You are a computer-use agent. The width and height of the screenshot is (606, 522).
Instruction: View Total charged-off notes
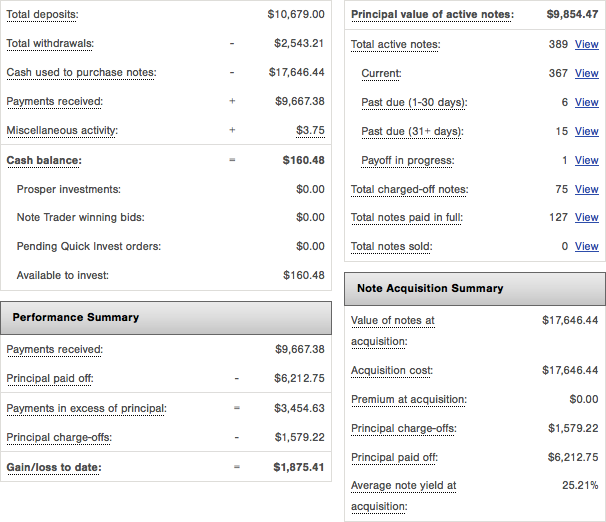coord(586,190)
